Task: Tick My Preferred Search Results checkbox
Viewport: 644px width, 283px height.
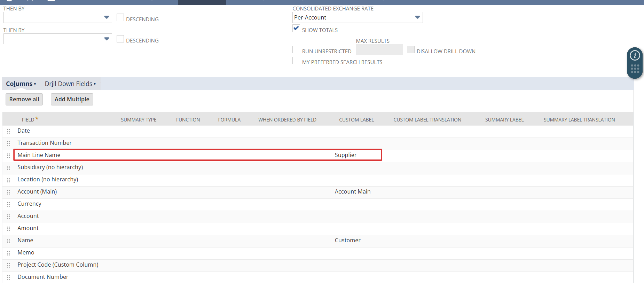Action: pyautogui.click(x=296, y=61)
